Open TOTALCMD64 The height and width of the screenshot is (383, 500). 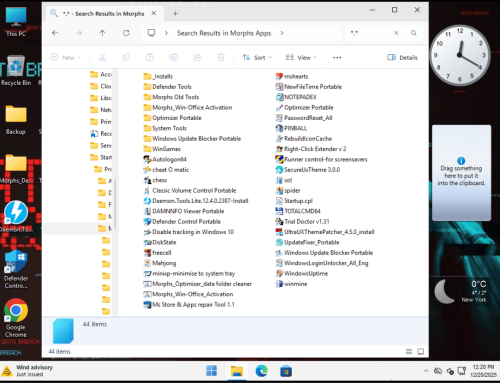click(298, 211)
